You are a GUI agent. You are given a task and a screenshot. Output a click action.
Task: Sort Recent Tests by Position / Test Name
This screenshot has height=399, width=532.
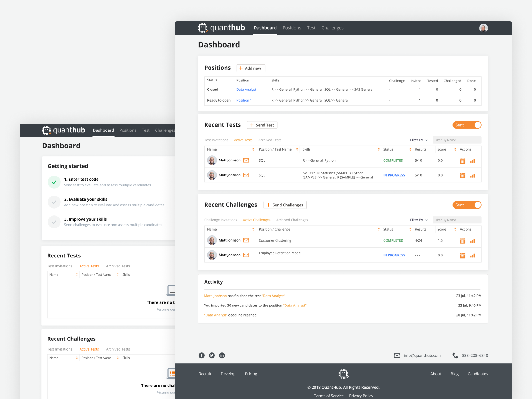coord(297,149)
